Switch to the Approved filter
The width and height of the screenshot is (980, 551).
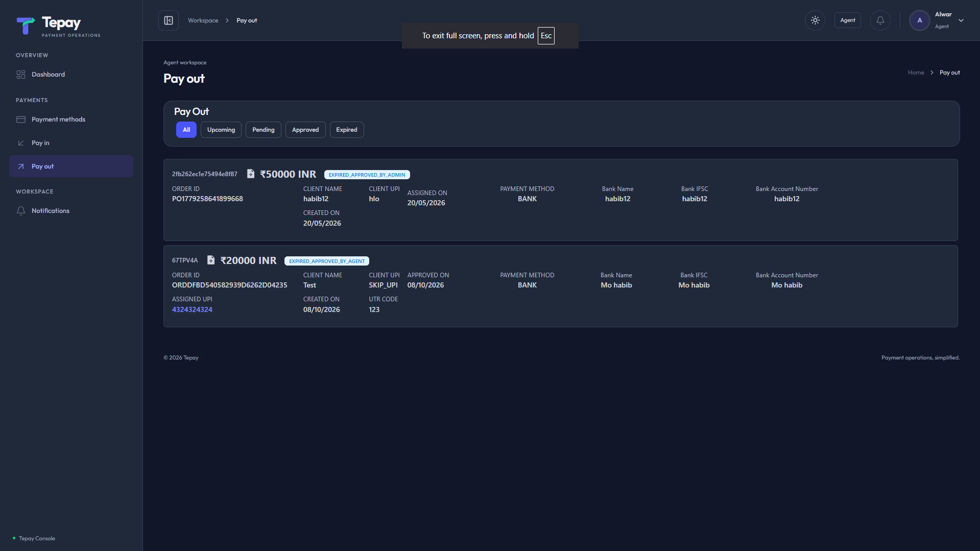tap(305, 130)
